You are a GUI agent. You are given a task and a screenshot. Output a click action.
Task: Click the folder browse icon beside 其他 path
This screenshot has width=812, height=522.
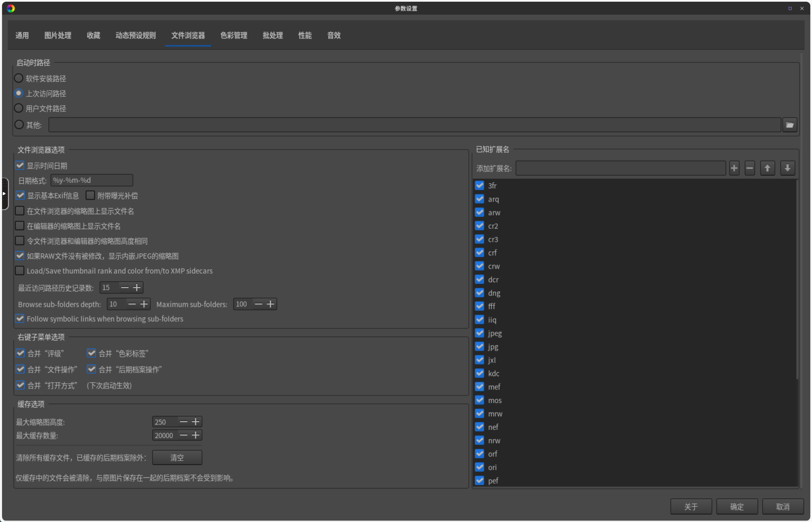[790, 125]
